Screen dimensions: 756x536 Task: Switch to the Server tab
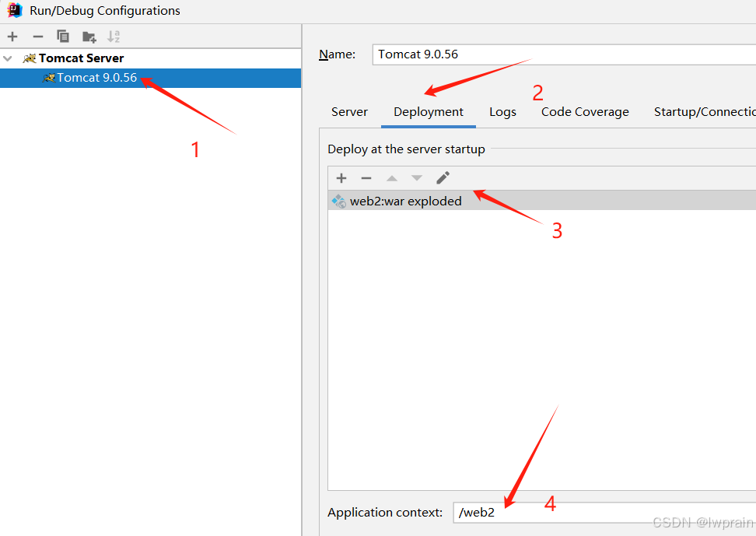pos(349,112)
